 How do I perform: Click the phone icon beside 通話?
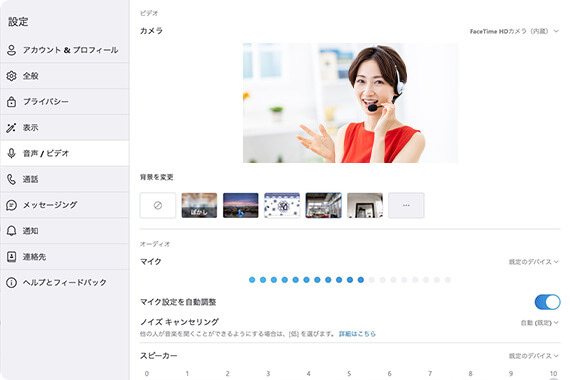[x=11, y=179]
